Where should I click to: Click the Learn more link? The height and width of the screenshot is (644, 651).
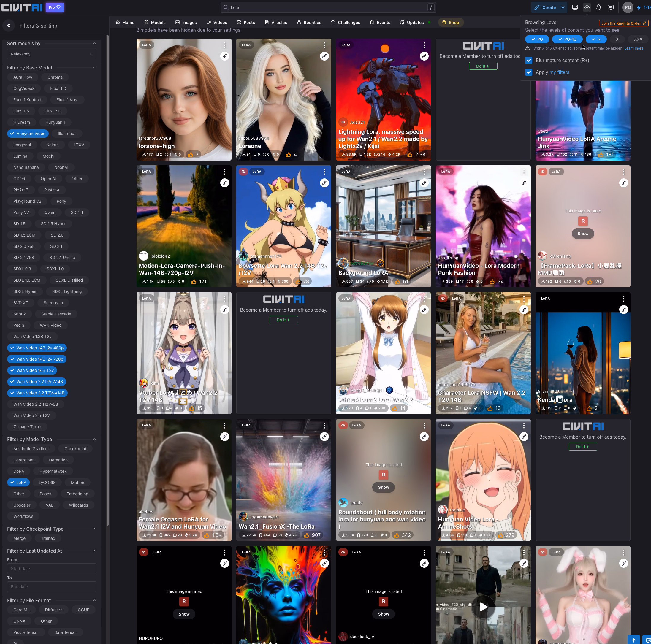point(633,48)
